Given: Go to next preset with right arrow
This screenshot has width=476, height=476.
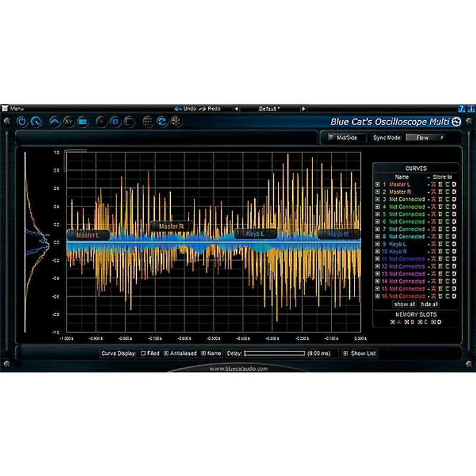Looking at the screenshot, I should (x=303, y=109).
